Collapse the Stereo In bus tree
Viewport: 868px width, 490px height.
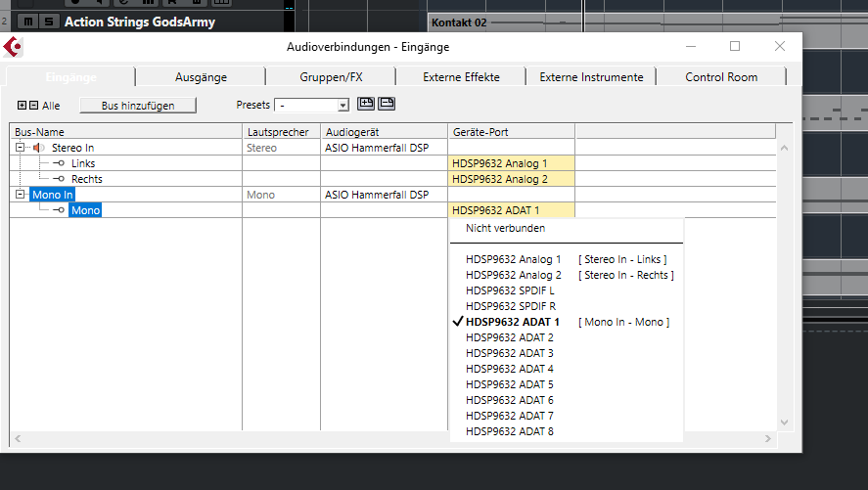click(x=20, y=147)
